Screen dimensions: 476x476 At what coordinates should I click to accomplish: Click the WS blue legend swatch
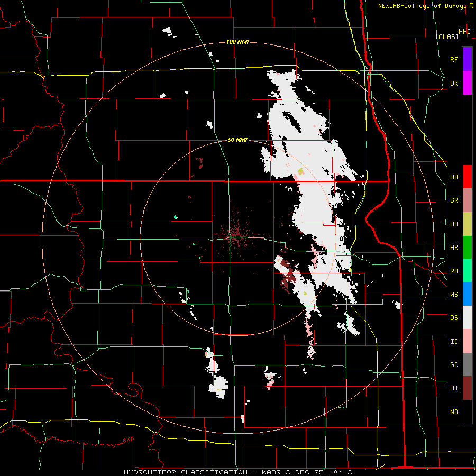[467, 294]
